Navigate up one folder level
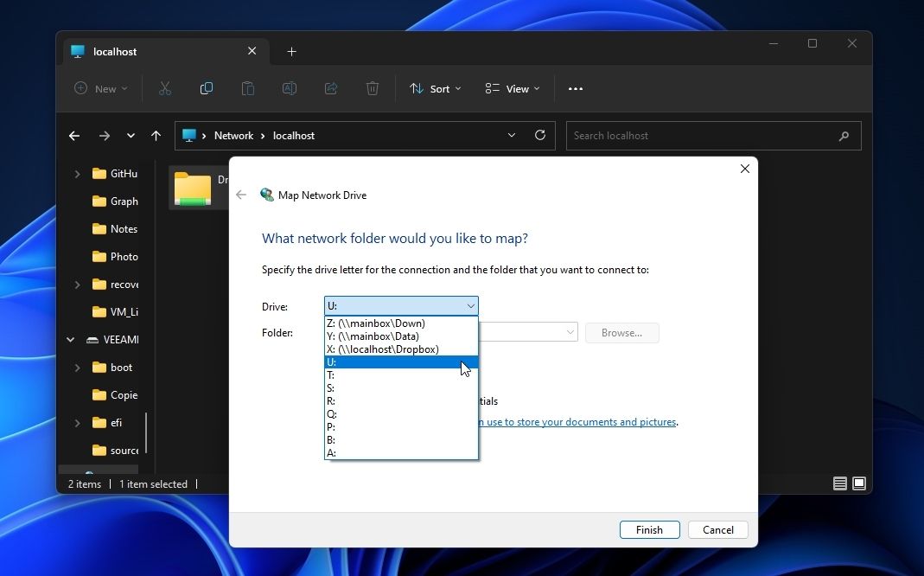Screen dimensions: 924x576 [x=156, y=135]
